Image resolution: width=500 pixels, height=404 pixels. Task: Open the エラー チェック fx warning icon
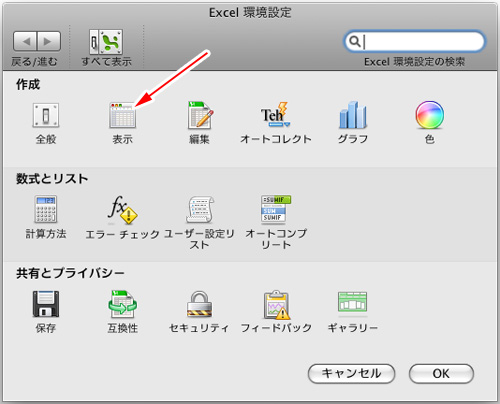122,209
